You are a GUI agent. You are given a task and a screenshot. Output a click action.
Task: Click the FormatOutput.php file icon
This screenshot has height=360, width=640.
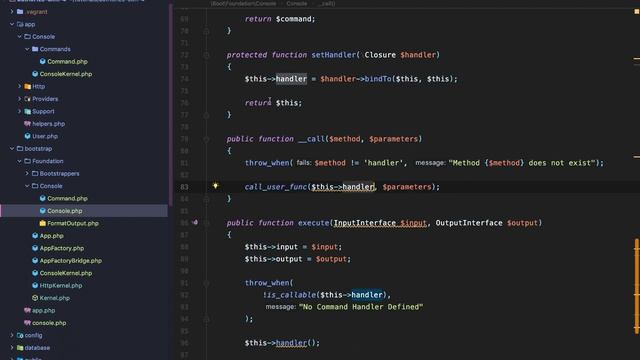click(42, 223)
